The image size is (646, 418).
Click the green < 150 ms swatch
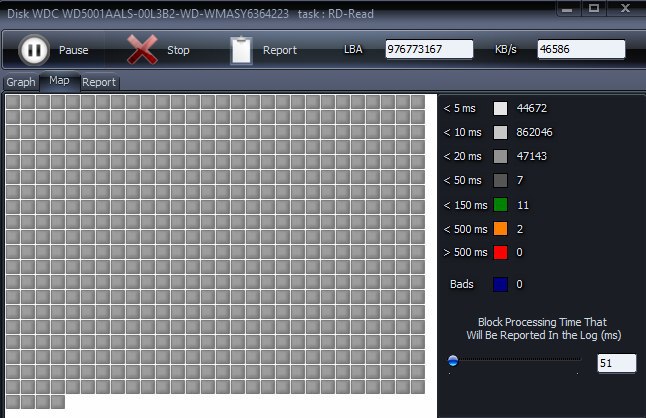click(x=500, y=205)
